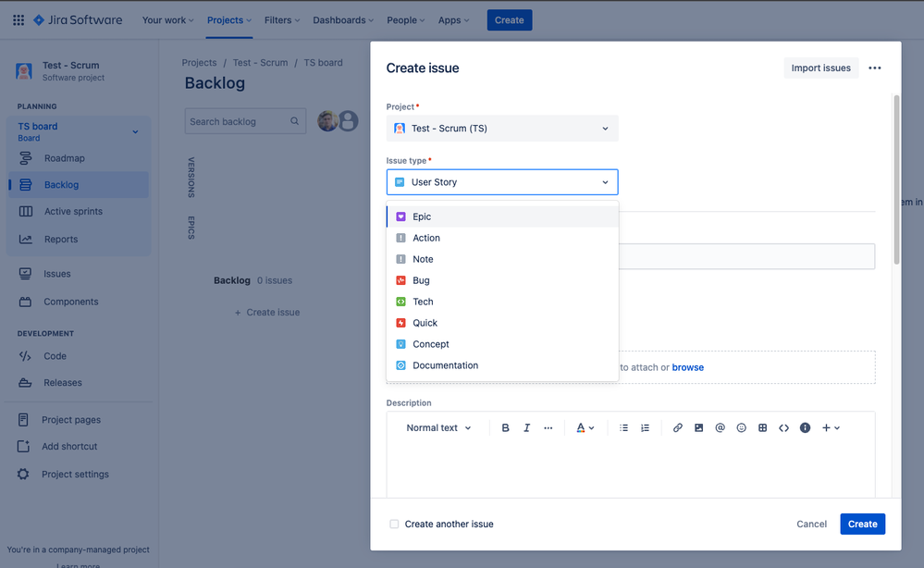The height and width of the screenshot is (568, 924).
Task: Click the emoji icon
Action: point(741,427)
